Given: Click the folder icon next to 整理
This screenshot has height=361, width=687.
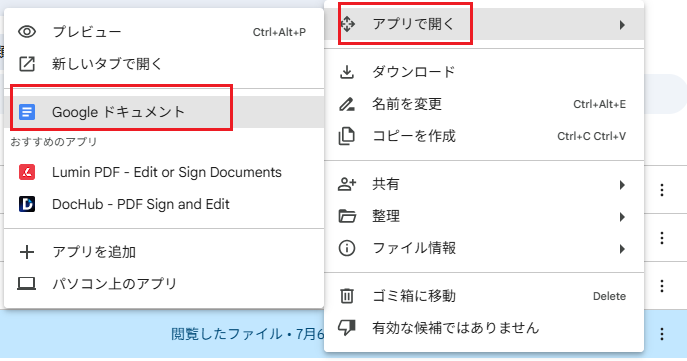Looking at the screenshot, I should point(347,216).
